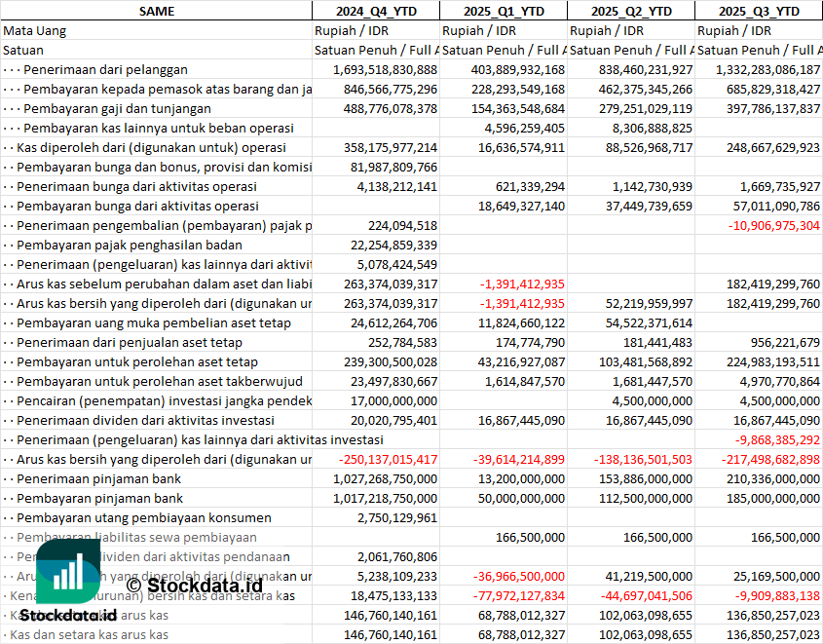Viewport: 823px width, 644px height.
Task: Select the SAME header cell
Action: [156, 11]
